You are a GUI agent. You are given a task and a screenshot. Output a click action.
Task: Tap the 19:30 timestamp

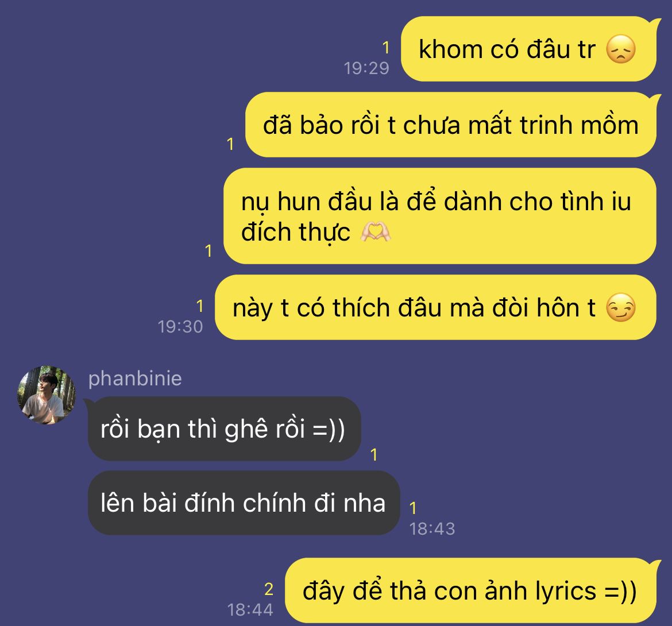coord(180,327)
